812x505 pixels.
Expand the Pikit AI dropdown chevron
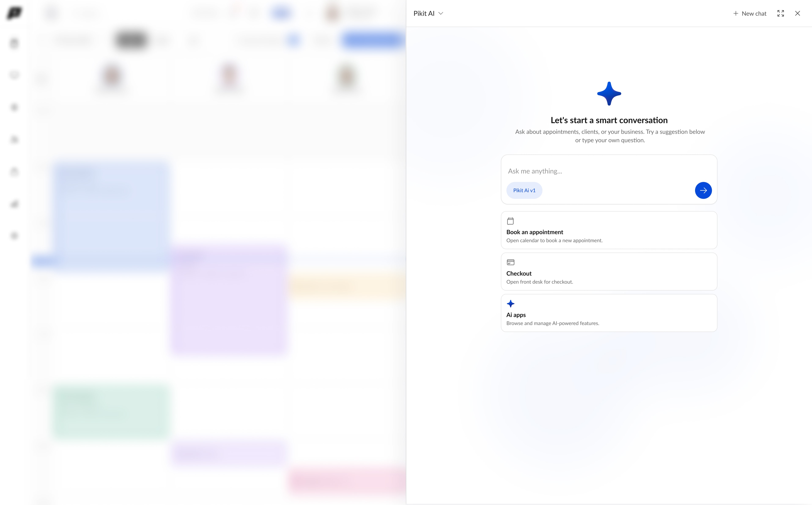coord(441,13)
